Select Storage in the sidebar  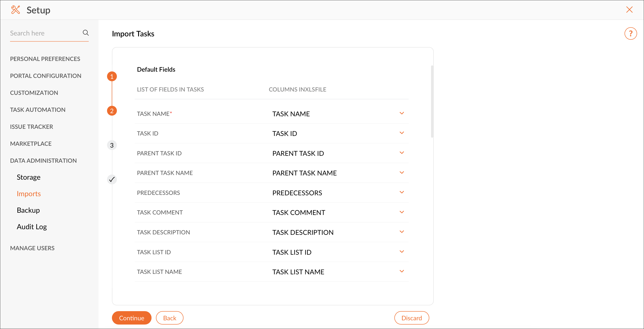(x=29, y=177)
